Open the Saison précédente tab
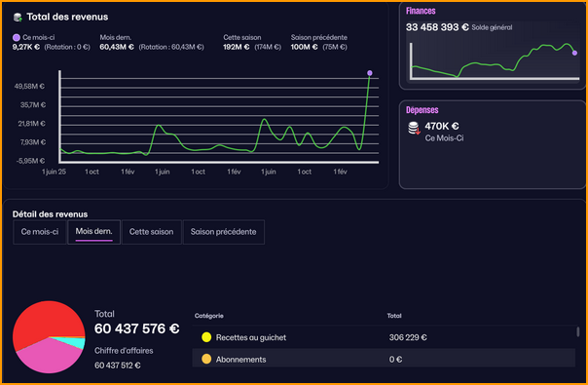 (x=224, y=232)
